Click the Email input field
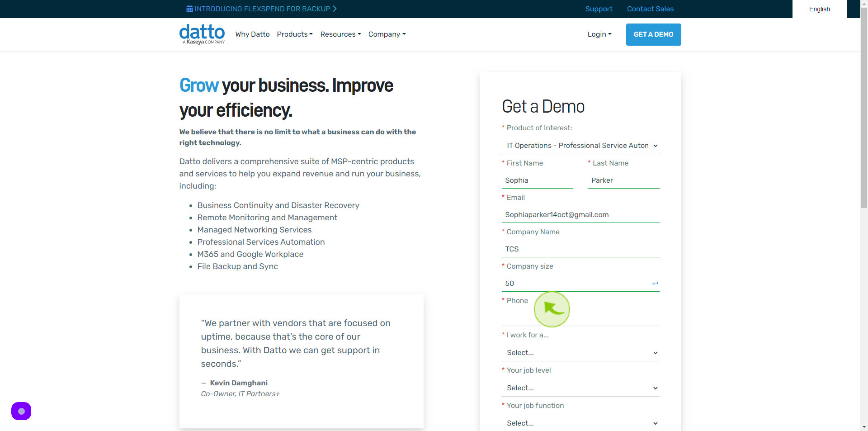868x431 pixels. click(x=580, y=215)
